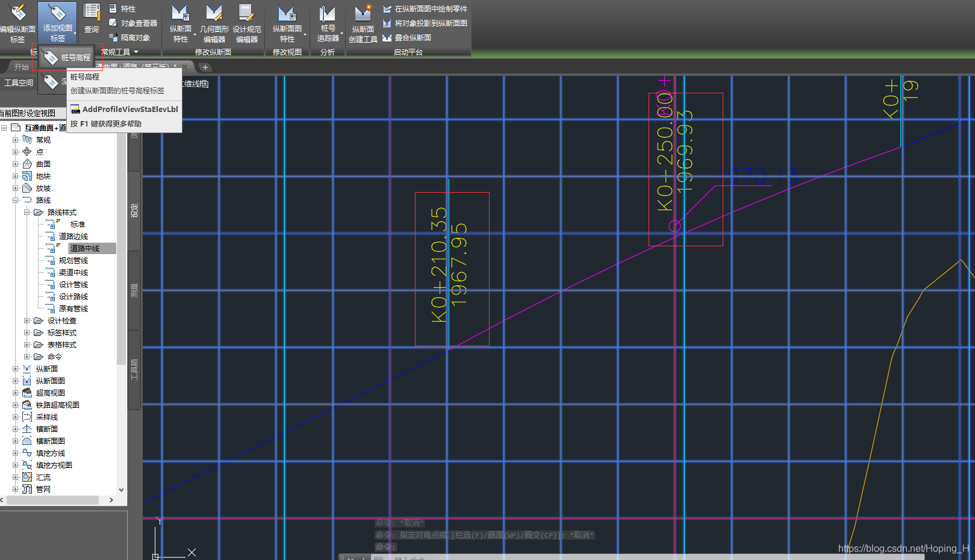The width and height of the screenshot is (975, 560).
Task: Click 叠合纵断面
Action: (x=407, y=37)
